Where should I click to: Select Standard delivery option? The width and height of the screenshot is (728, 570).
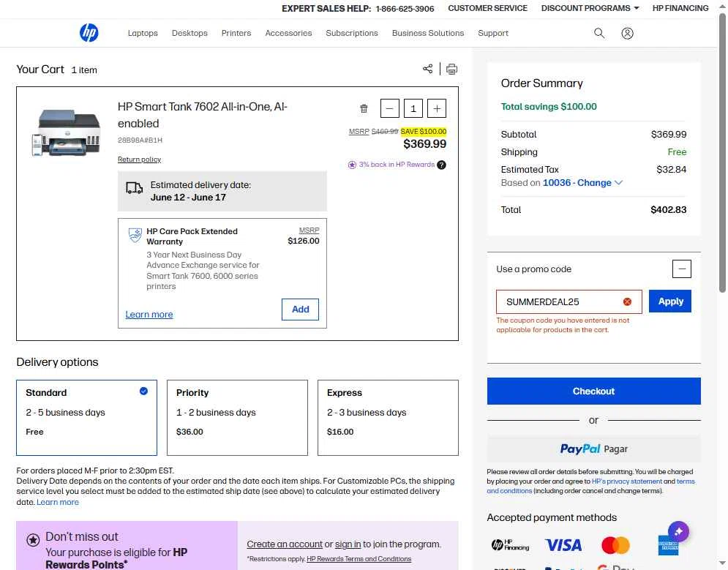pyautogui.click(x=87, y=418)
